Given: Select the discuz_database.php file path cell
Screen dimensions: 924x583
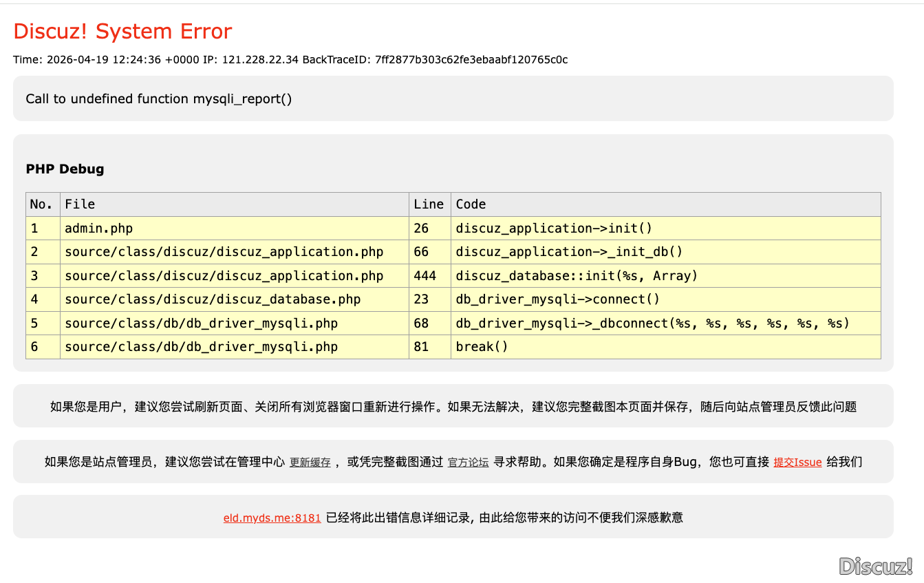Looking at the screenshot, I should click(213, 299).
